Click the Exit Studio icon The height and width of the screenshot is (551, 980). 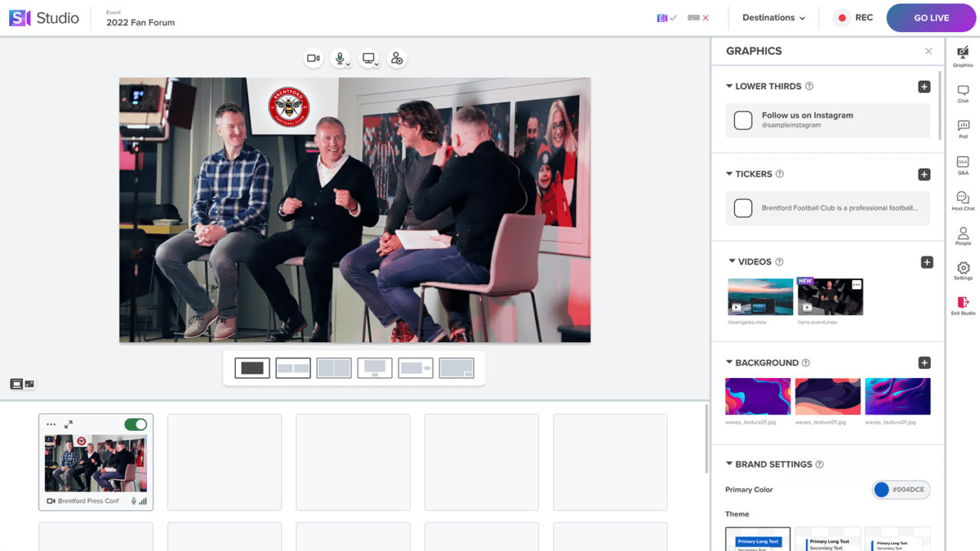tap(963, 306)
